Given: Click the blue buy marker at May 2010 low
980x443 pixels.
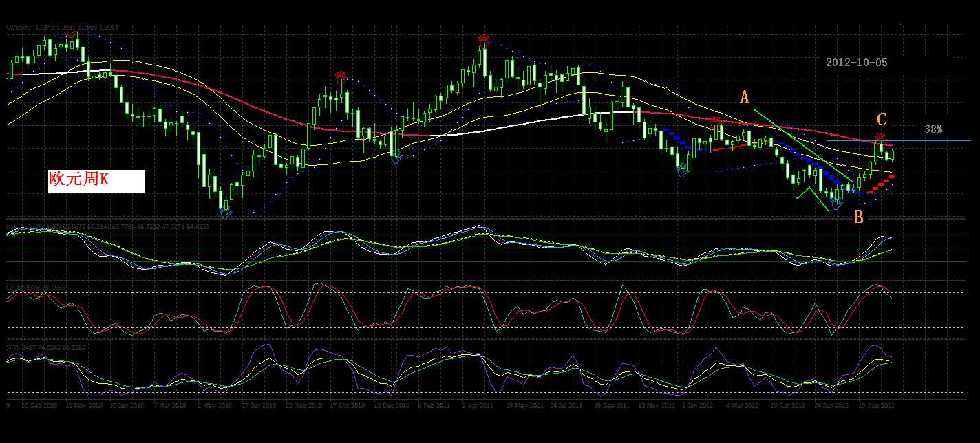Looking at the screenshot, I should tap(226, 212).
